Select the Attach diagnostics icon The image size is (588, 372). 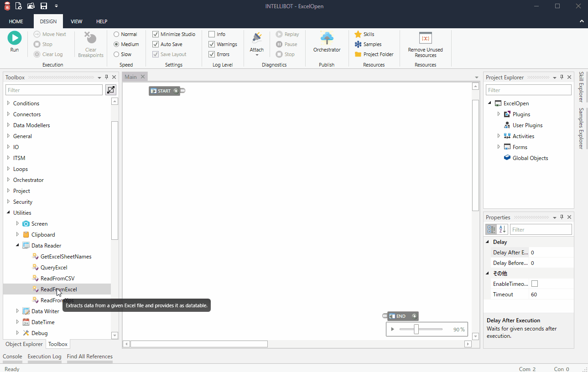click(256, 39)
